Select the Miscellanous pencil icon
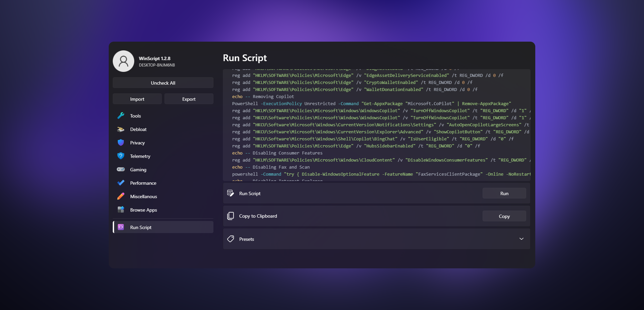Screen dimensions: 644x310 [121, 196]
